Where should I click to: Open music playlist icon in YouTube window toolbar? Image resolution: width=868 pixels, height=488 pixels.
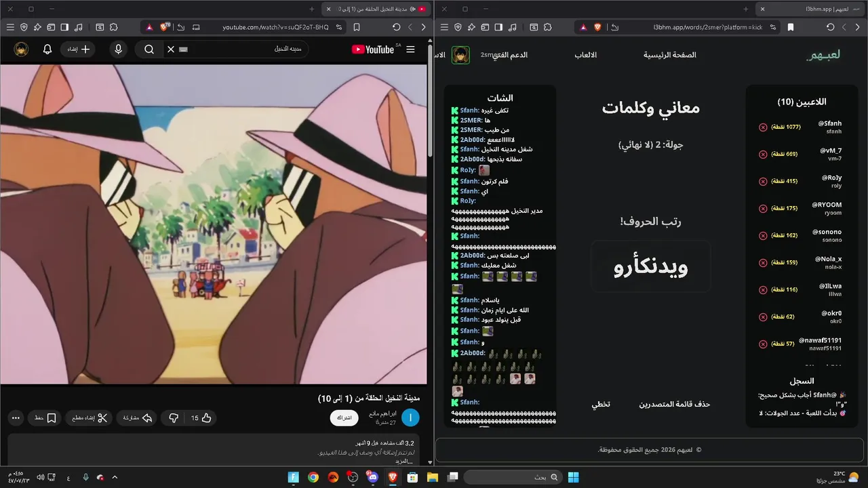(x=78, y=27)
